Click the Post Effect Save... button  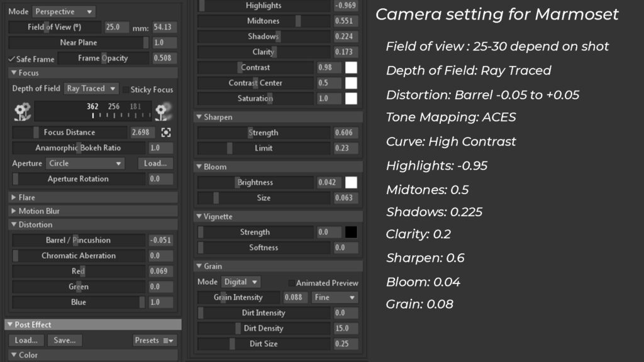pos(65,340)
